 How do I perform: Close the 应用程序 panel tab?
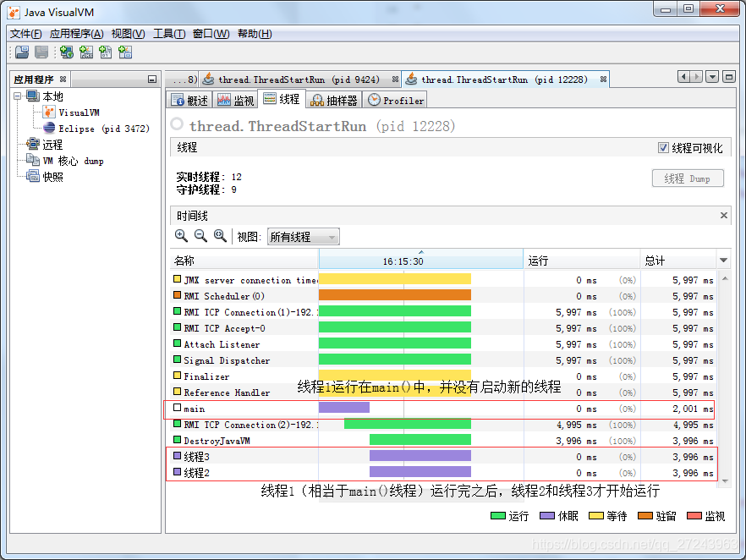tap(63, 79)
